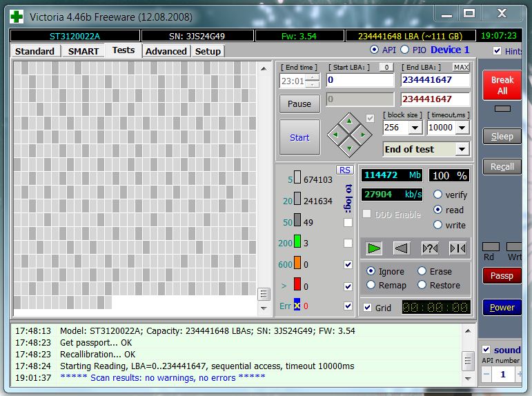
Task: Click the Start scan button
Action: pos(299,137)
